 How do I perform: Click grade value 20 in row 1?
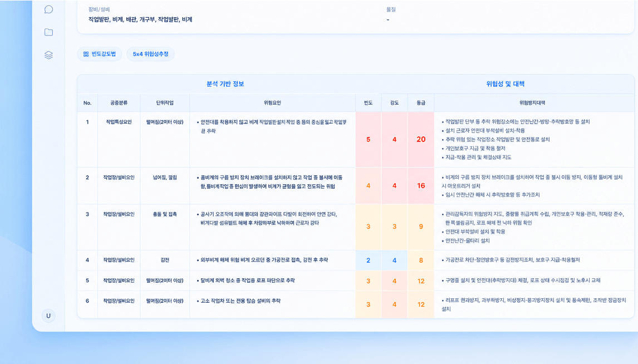pyautogui.click(x=421, y=140)
